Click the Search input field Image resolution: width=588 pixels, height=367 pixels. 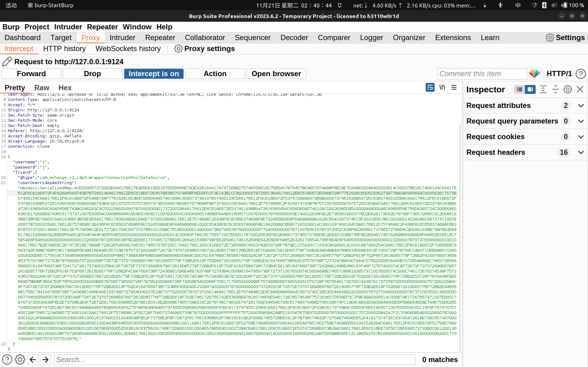(x=234, y=359)
